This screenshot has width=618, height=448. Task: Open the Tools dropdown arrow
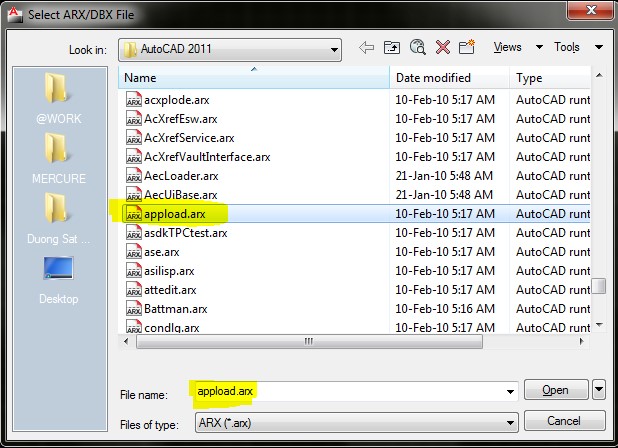[599, 47]
